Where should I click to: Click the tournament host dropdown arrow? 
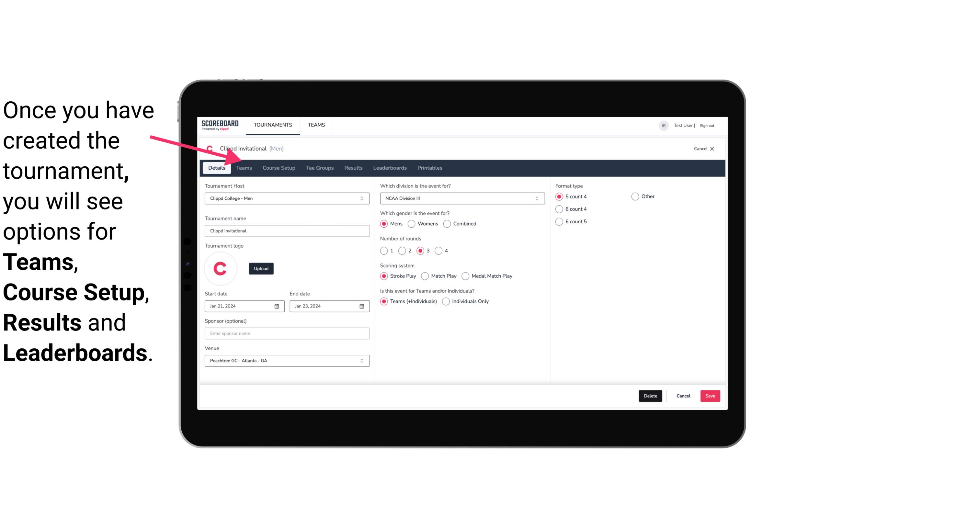coord(362,198)
